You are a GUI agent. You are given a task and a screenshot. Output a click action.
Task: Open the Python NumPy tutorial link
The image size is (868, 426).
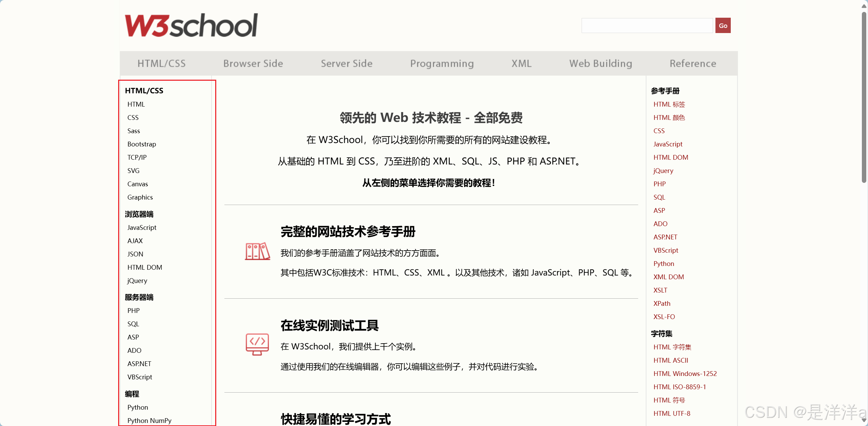tap(149, 421)
